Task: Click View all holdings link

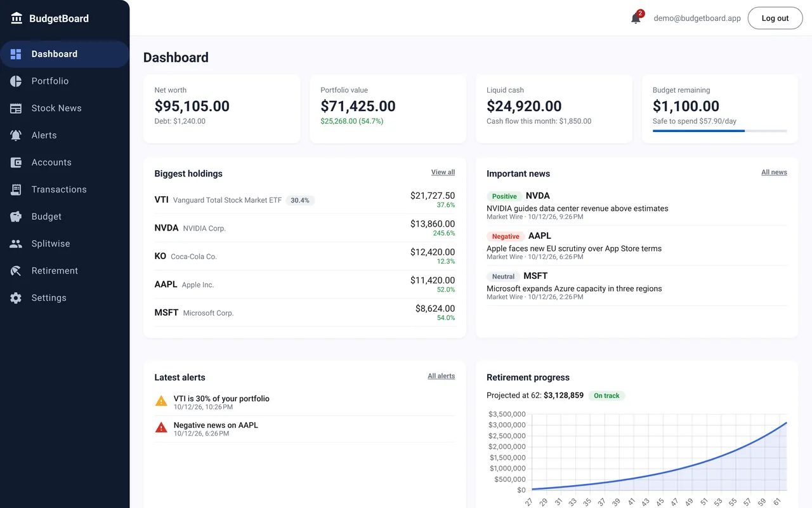Action: (443, 172)
